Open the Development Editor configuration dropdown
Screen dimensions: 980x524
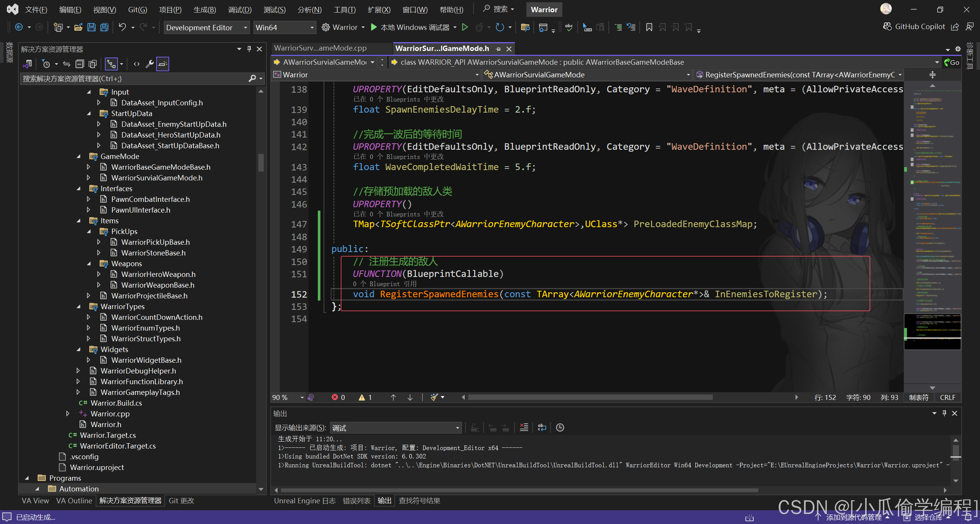click(207, 27)
